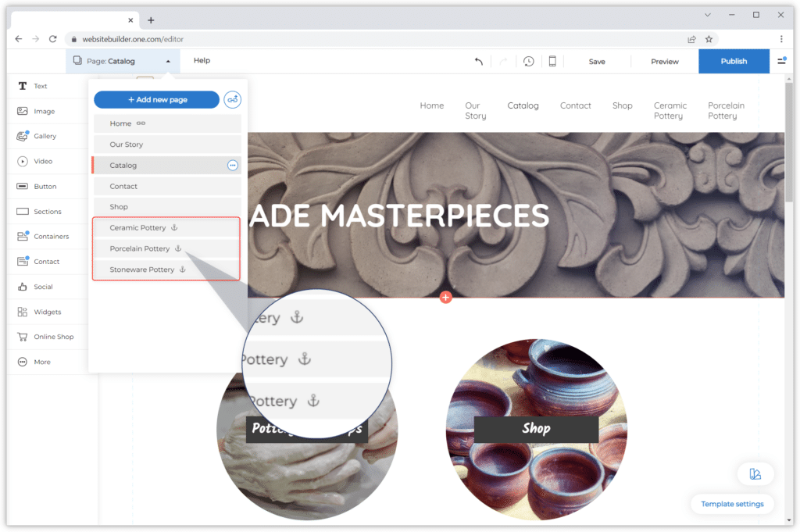Click the undo arrow icon
Screen dimensions: 800x532
[479, 62]
